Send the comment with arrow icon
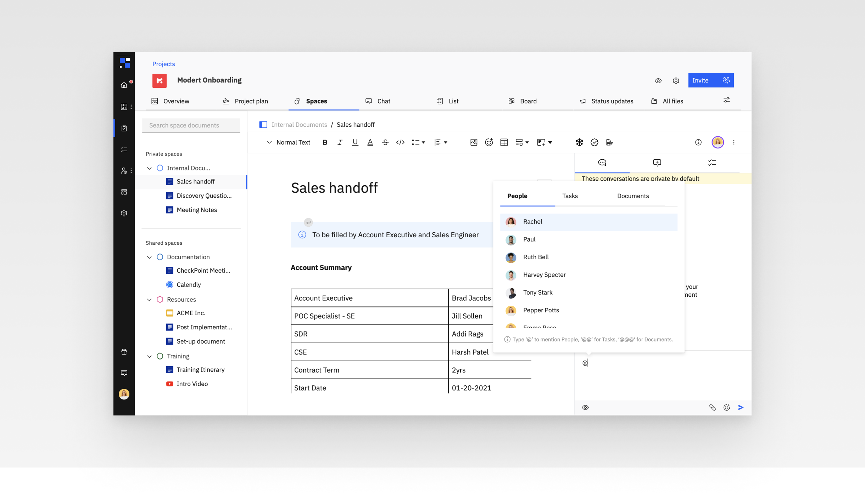 741,407
